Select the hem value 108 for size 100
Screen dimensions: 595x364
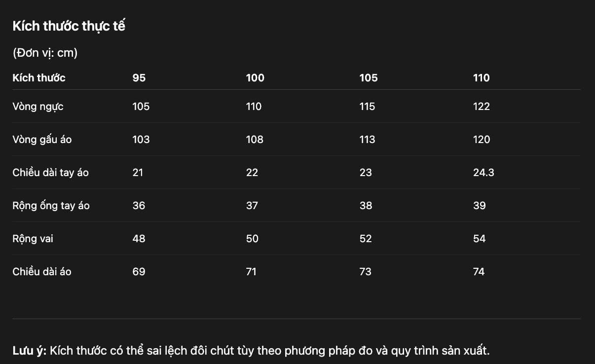click(255, 140)
